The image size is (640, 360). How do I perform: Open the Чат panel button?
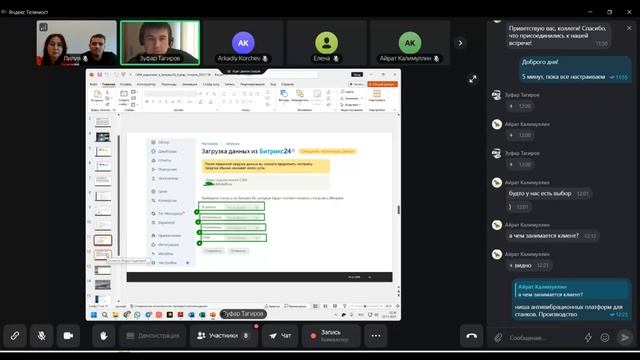coord(280,336)
